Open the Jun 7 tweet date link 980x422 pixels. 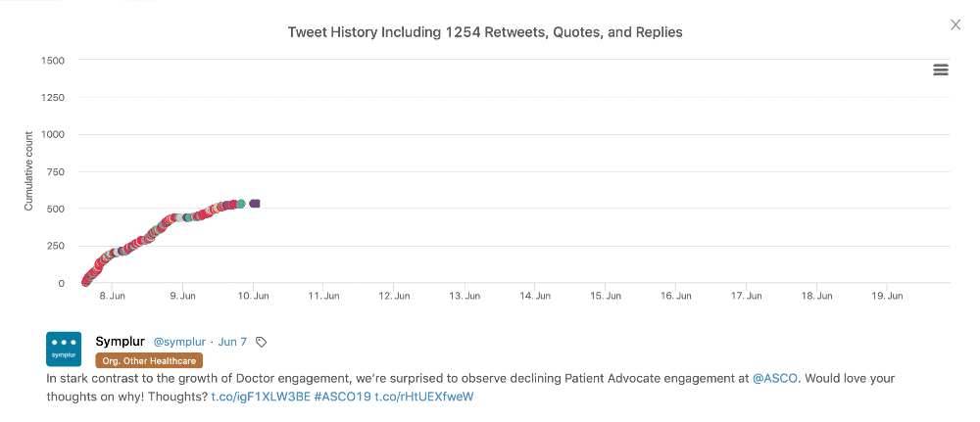click(232, 342)
